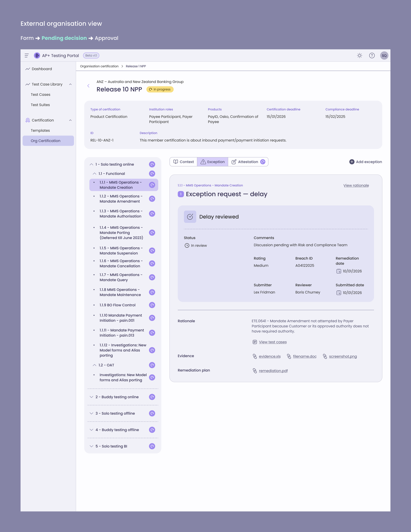This screenshot has height=532, width=411.
Task: Switch to the Attestation tab
Action: coord(248,162)
